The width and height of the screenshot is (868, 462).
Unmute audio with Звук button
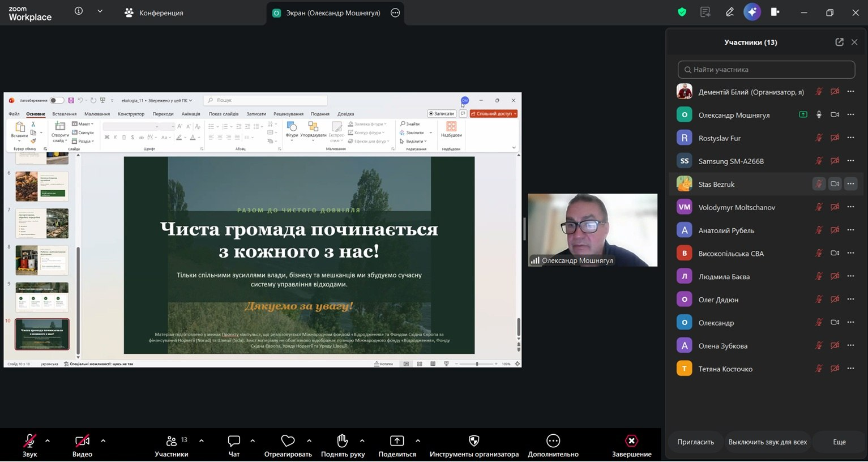click(29, 446)
